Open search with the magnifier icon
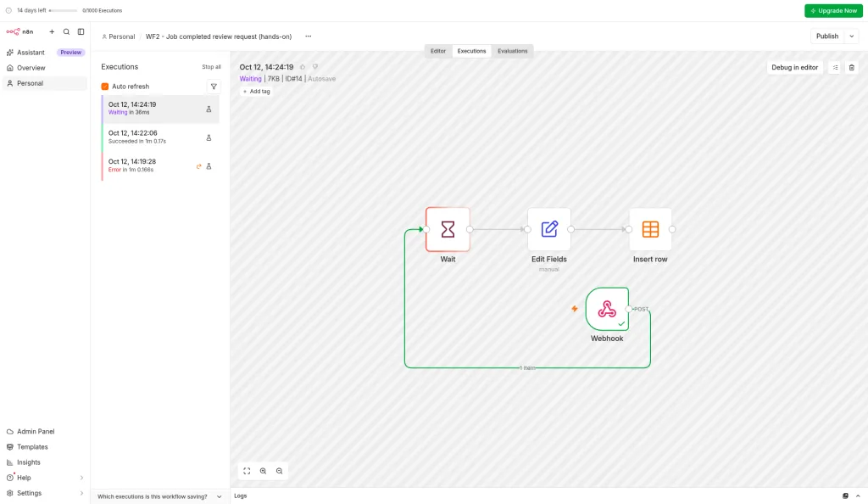The height and width of the screenshot is (504, 868). click(x=66, y=31)
